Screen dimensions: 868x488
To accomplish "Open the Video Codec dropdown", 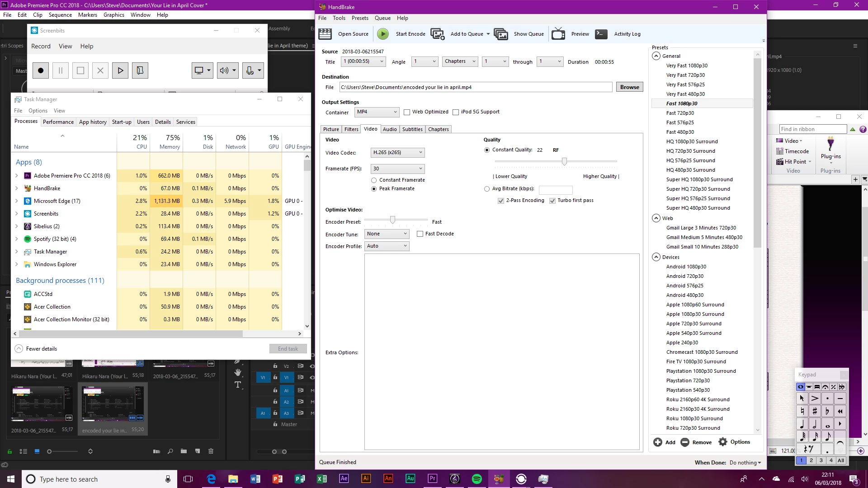I will pos(397,153).
